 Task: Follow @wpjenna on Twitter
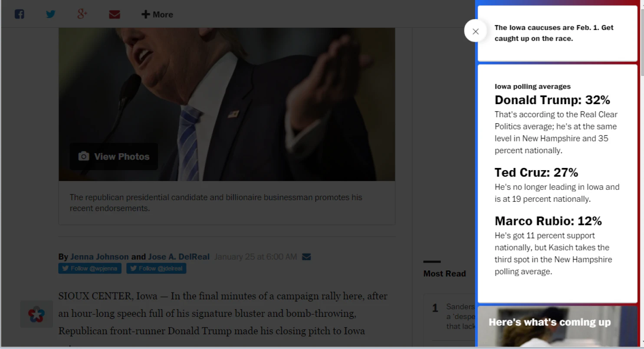click(x=90, y=268)
